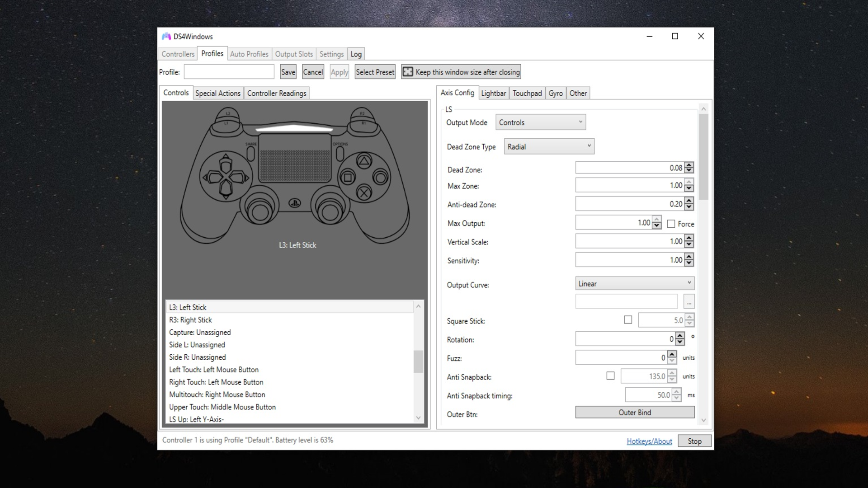Go to the Settings tab
Viewport: 868px width, 488px height.
tap(331, 54)
